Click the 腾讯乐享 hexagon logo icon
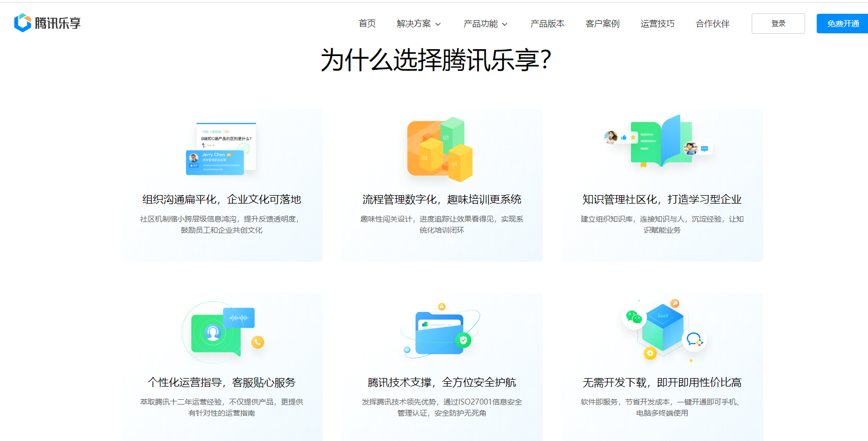The height and width of the screenshot is (441, 868). [x=23, y=23]
